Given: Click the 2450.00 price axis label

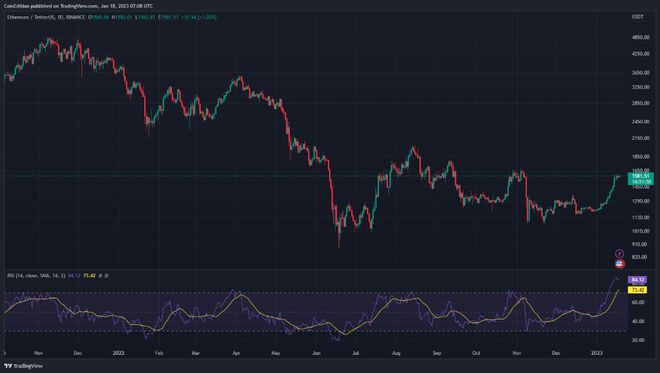Looking at the screenshot, I should (640, 121).
